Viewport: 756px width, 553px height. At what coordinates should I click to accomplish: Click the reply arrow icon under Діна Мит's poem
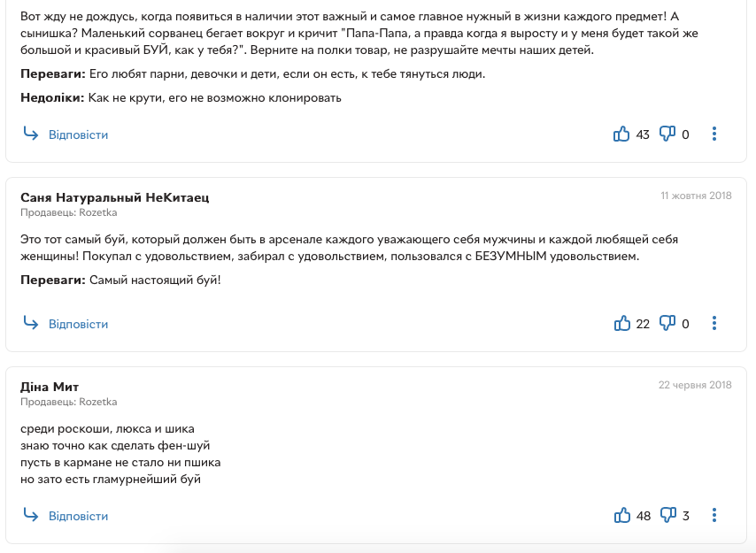[x=31, y=516]
